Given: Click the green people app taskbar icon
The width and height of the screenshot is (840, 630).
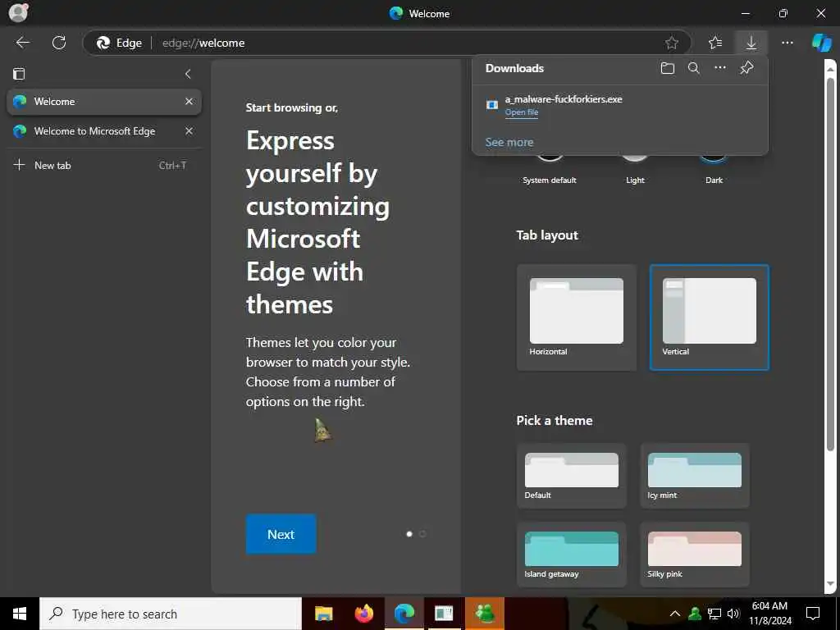Looking at the screenshot, I should click(x=484, y=614).
